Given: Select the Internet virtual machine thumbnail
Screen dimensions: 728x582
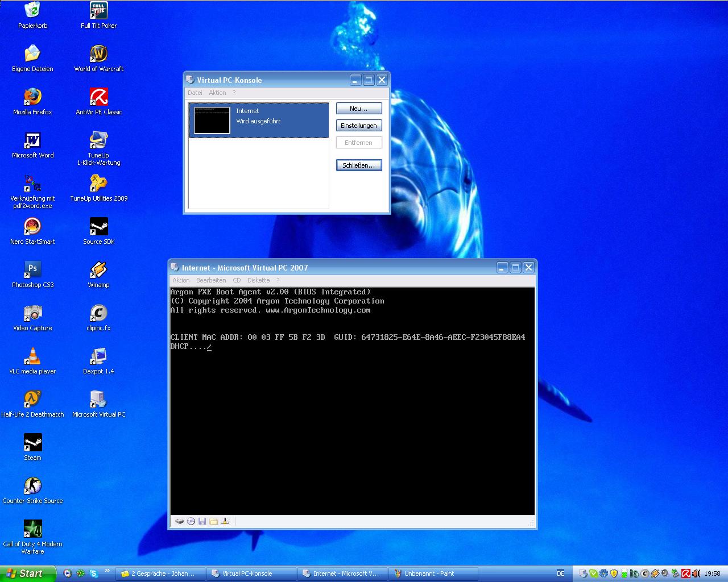Looking at the screenshot, I should click(x=212, y=120).
